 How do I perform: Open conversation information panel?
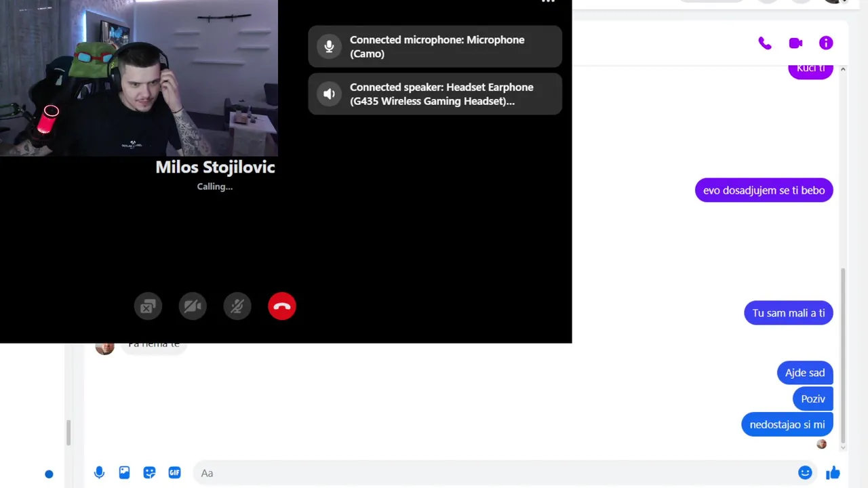click(x=826, y=43)
